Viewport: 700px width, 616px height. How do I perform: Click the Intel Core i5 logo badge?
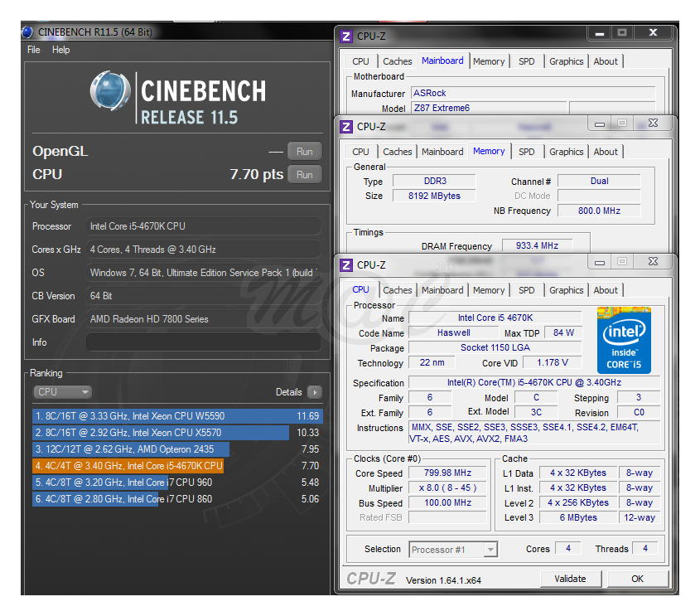click(624, 340)
